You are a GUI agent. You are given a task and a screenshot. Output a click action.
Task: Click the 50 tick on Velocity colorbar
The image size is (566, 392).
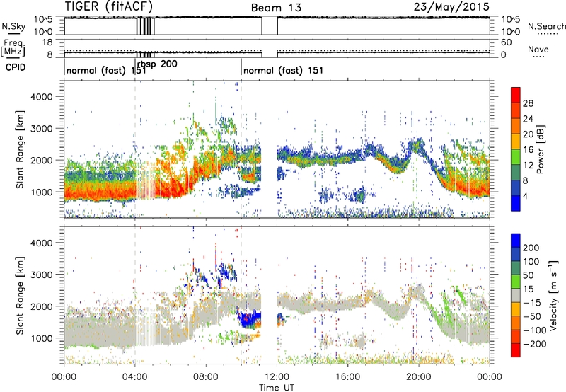pyautogui.click(x=528, y=275)
